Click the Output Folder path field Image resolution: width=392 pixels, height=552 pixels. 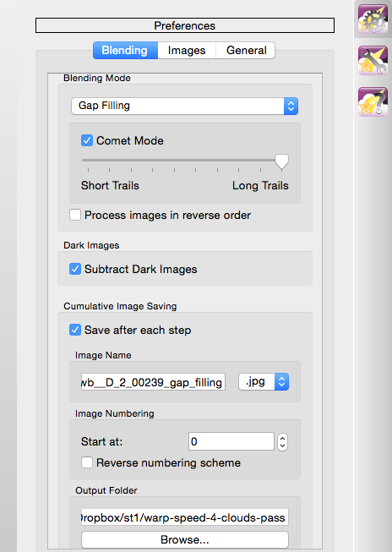tap(185, 517)
